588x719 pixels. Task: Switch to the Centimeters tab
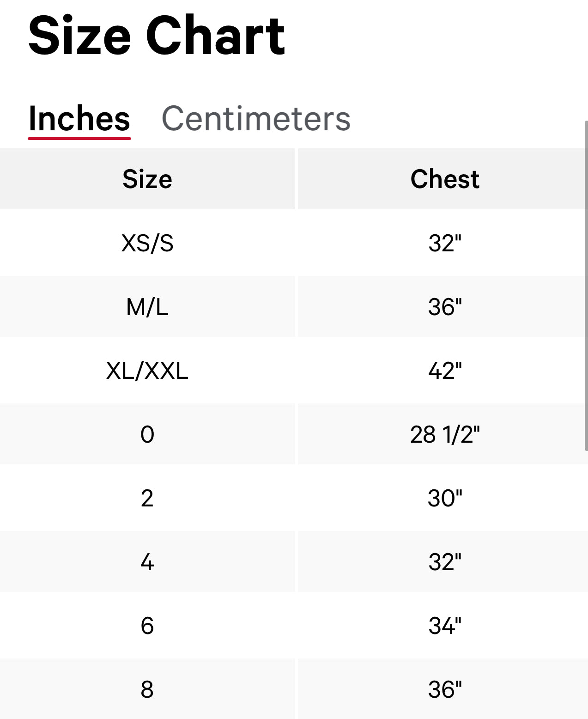pos(256,119)
